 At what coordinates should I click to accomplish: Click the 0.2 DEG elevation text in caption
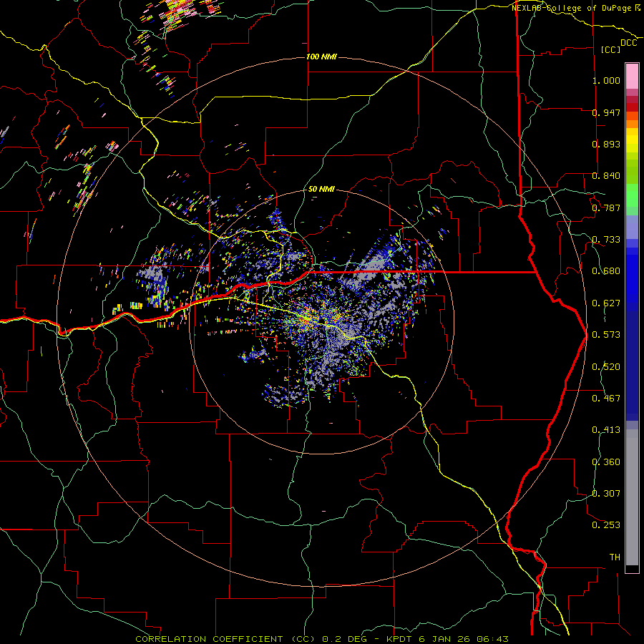(x=344, y=639)
